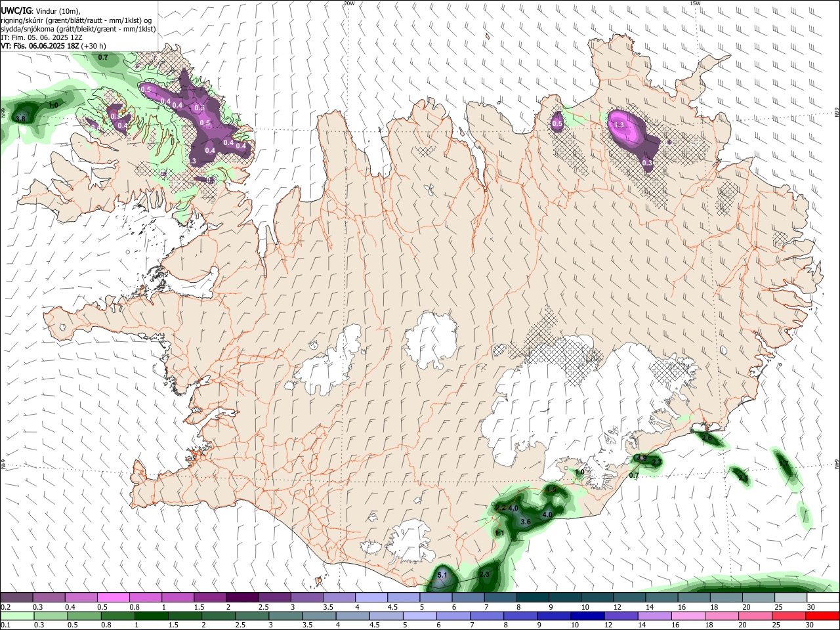
Task: Click the UWC/IG Vindur (10m) title line
Action: click(x=41, y=10)
